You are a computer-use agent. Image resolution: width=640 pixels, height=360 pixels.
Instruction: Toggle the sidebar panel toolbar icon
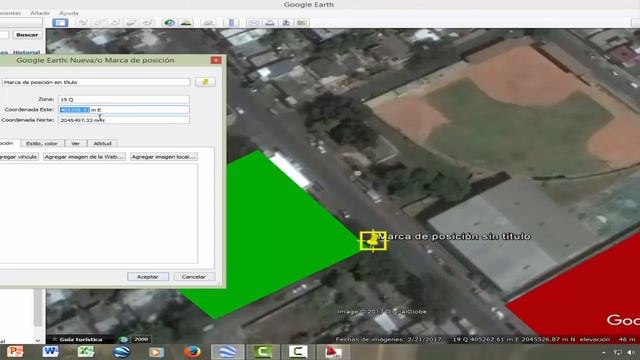[x=60, y=22]
